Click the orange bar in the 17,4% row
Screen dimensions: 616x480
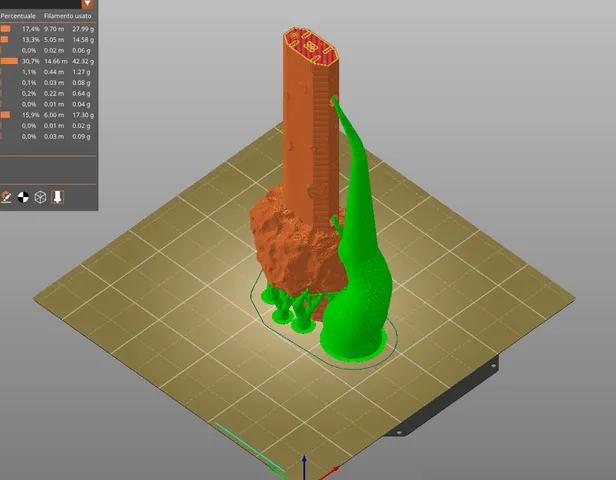tap(5, 29)
